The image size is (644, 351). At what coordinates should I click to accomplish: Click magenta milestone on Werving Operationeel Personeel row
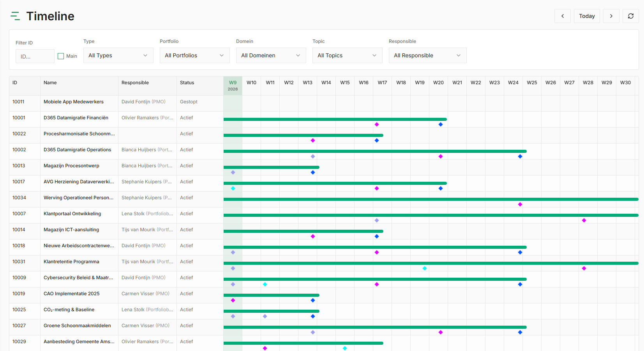pyautogui.click(x=520, y=204)
